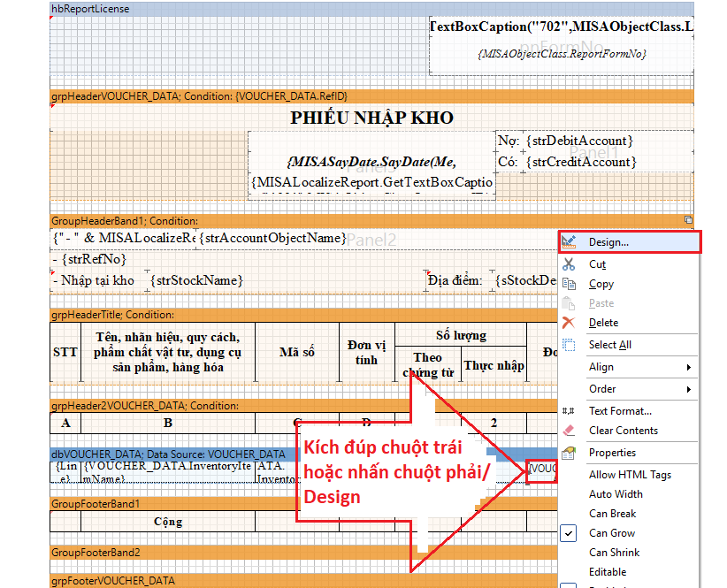Viewport: 727px width, 588px height.
Task: Click the Properties icon
Action: tap(569, 452)
